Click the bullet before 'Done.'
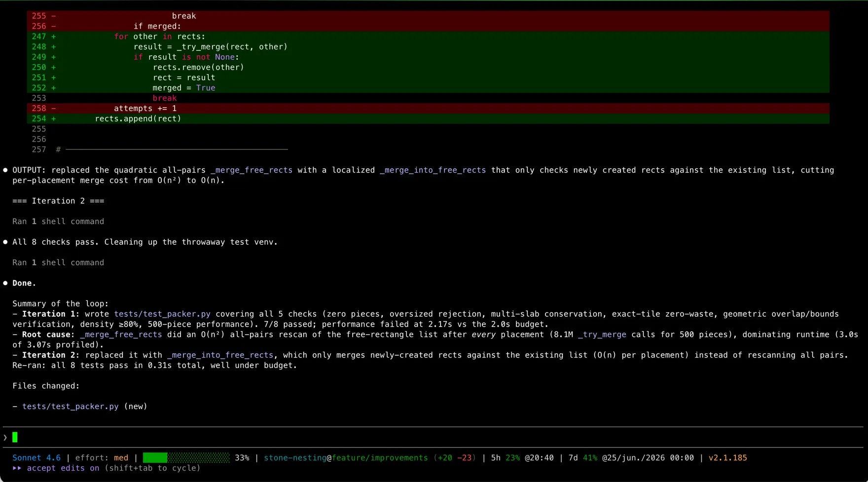The image size is (868, 482). [5, 283]
